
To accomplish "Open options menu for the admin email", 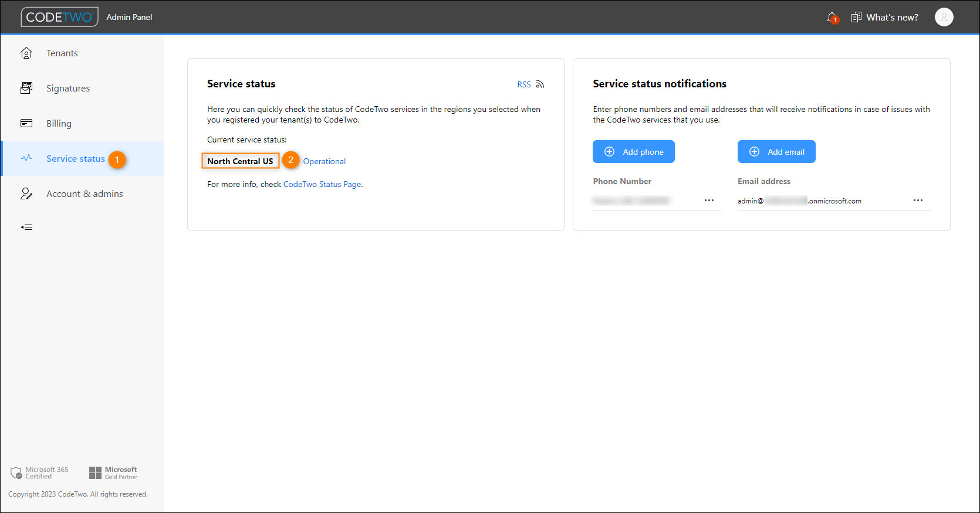I will 918,201.
